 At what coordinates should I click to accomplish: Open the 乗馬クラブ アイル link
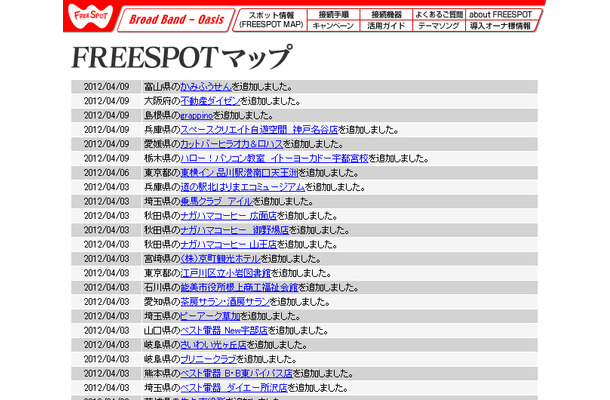[x=216, y=202]
